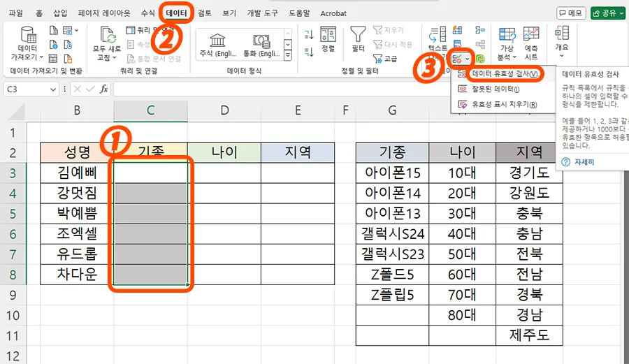
Task: Click the From Picture import icon
Action: click(68, 31)
